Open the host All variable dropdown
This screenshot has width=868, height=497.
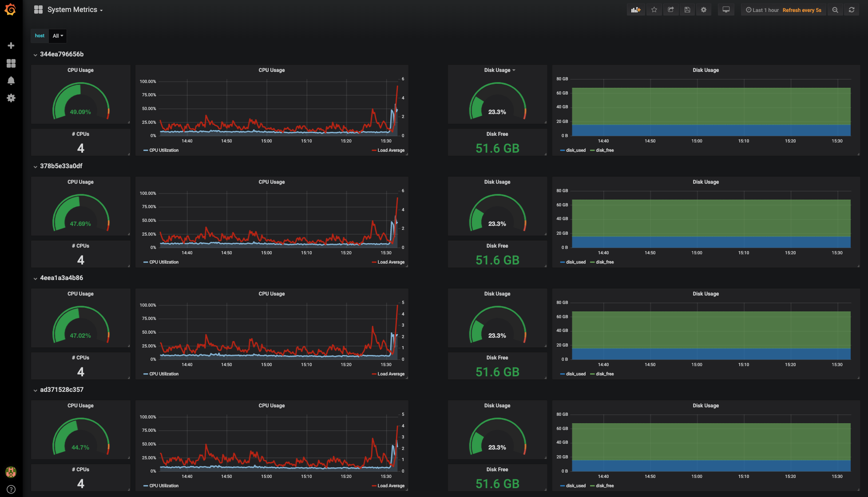click(58, 36)
